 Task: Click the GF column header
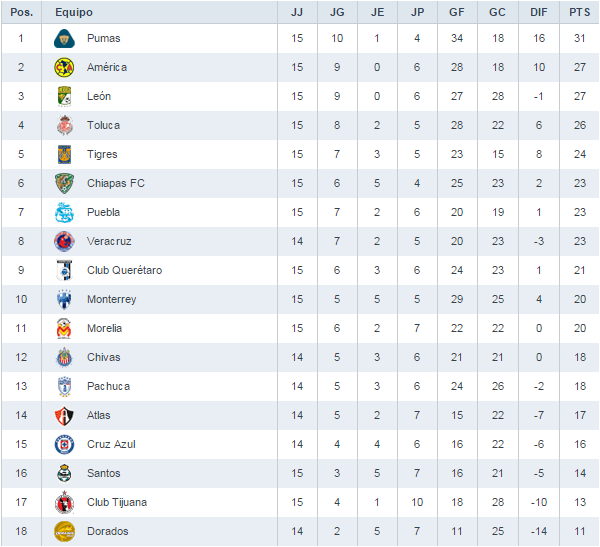tap(457, 12)
